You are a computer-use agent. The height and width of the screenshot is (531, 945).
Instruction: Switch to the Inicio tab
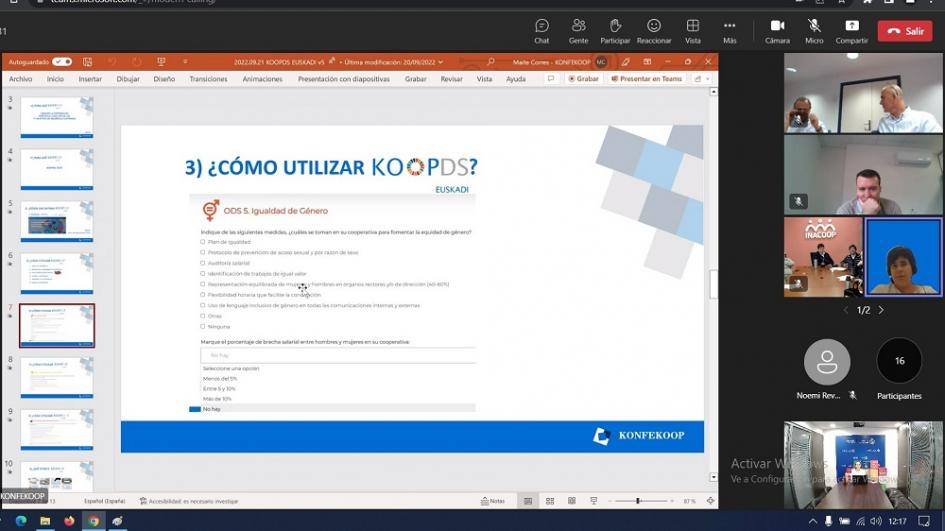pos(55,79)
